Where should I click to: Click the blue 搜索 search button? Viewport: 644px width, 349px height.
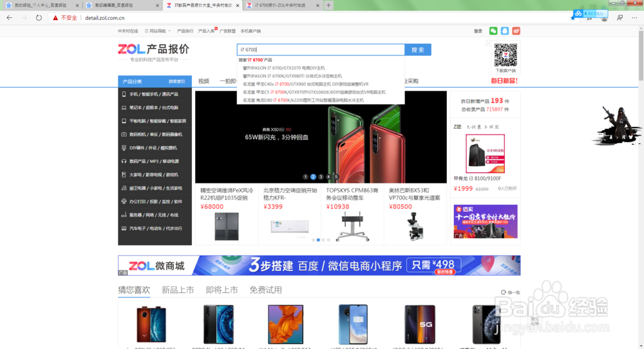tap(418, 50)
